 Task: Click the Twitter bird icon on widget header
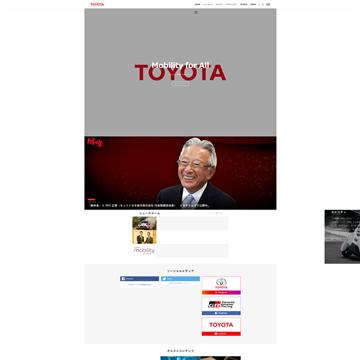tap(164, 279)
